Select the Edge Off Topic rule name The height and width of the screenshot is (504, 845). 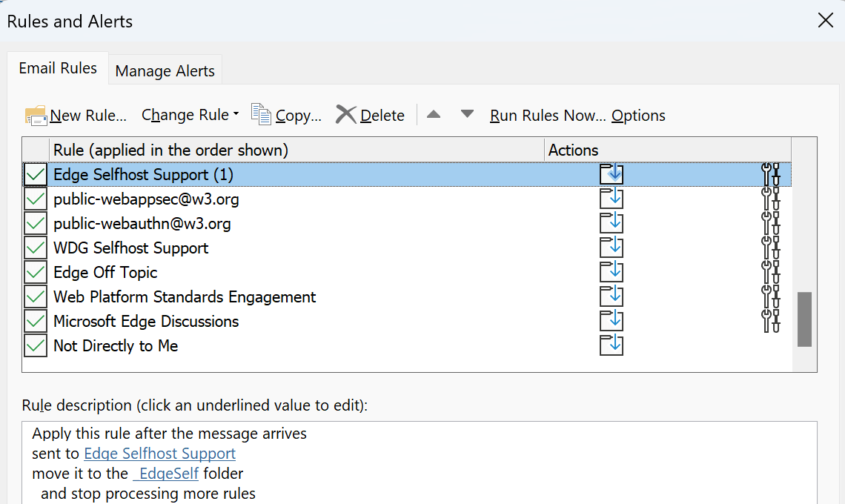(105, 272)
